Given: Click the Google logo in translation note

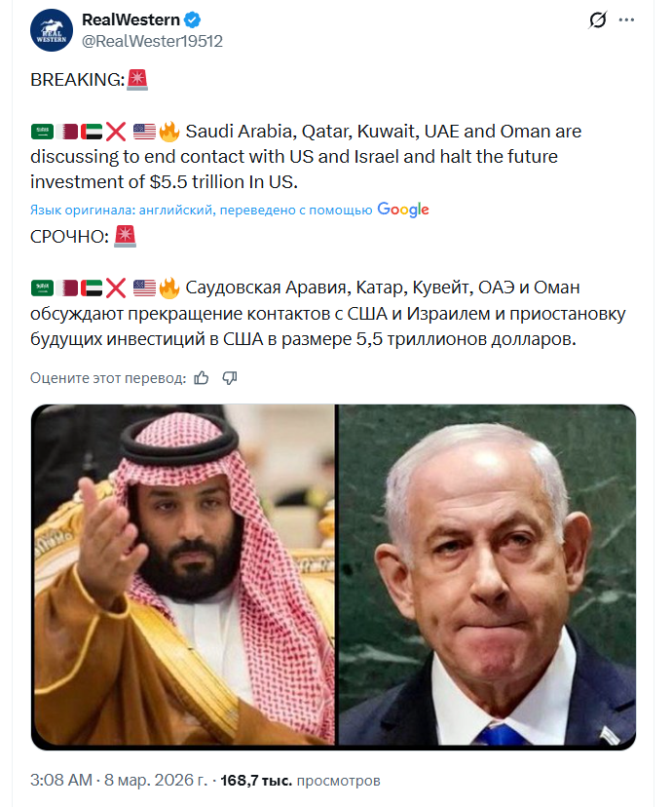Looking at the screenshot, I should [x=403, y=210].
